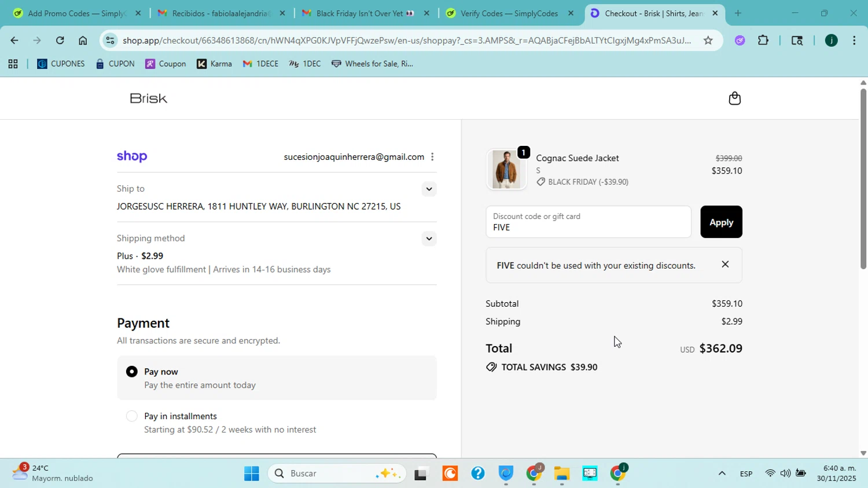Open the Chrome profile avatar
The width and height of the screenshot is (868, 488).
831,41
